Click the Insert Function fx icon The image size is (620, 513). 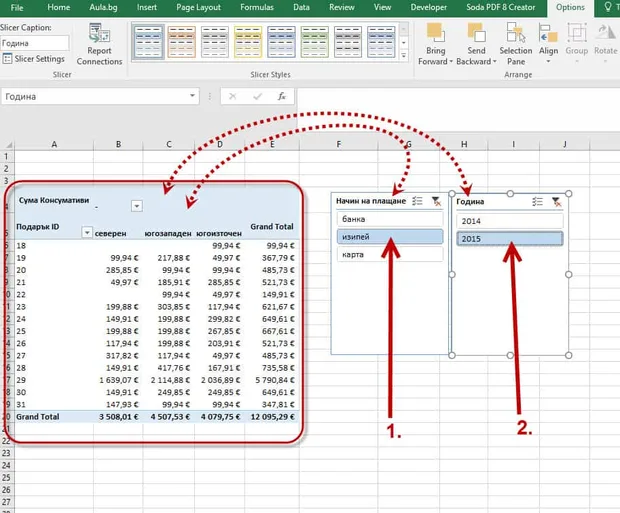(x=282, y=96)
